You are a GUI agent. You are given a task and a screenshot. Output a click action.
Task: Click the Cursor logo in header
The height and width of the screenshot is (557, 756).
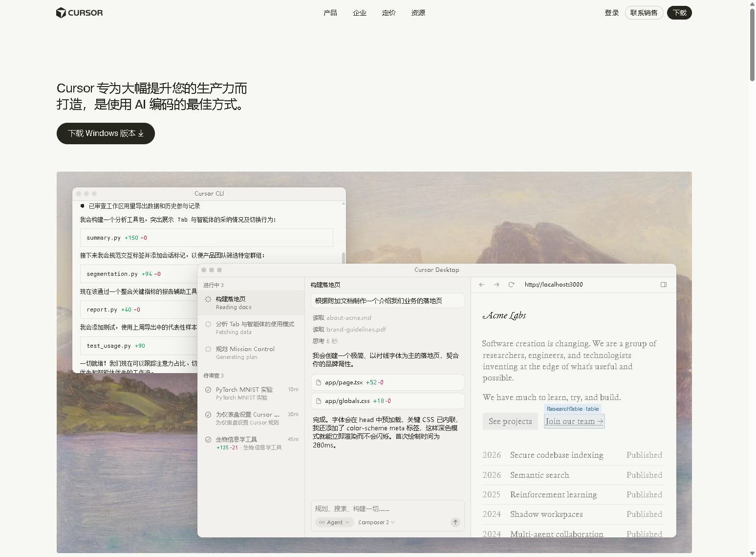pos(80,13)
